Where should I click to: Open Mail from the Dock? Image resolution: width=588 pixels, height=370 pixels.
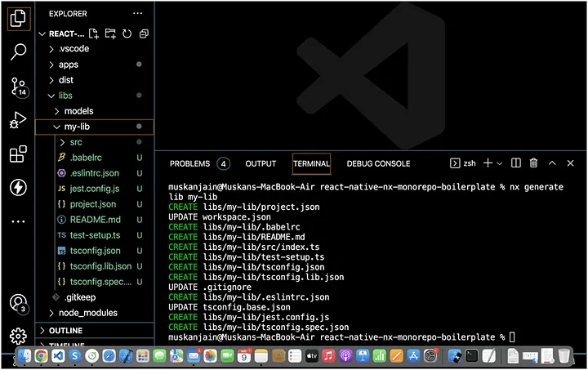click(194, 356)
